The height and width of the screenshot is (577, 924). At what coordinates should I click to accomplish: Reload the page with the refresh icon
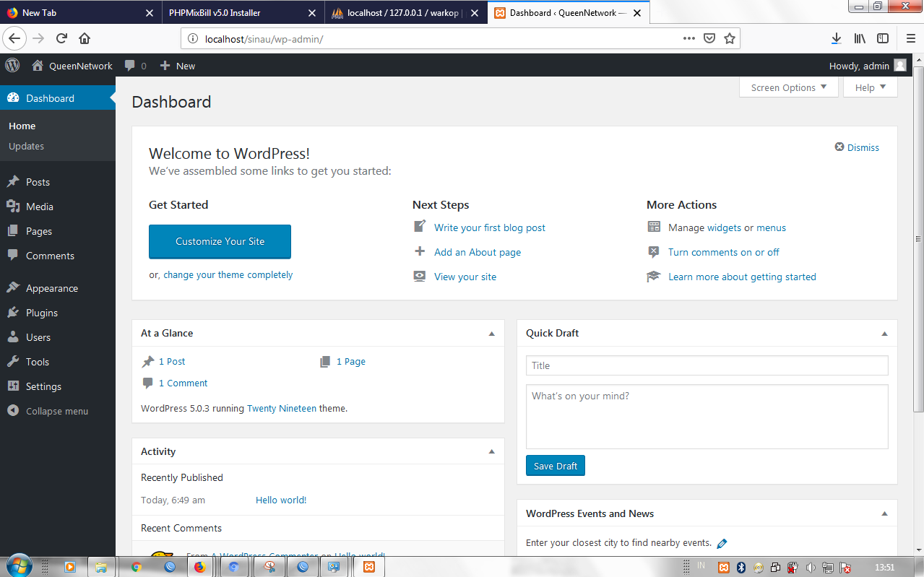(62, 38)
